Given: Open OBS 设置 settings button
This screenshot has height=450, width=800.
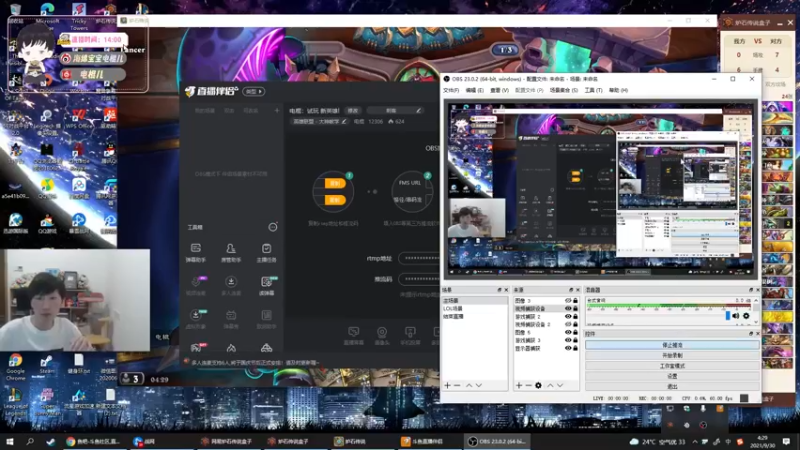Looking at the screenshot, I should [x=672, y=377].
